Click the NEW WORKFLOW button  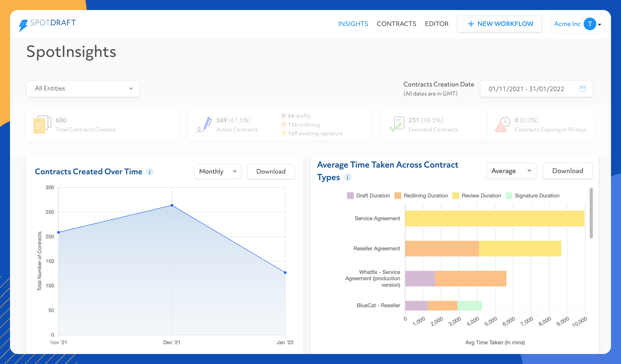pos(500,24)
